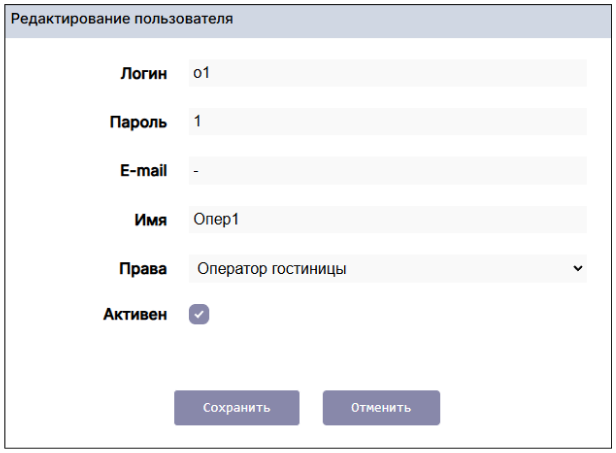
Task: Click the chevron arrow of Права combo box
Action: 577,268
